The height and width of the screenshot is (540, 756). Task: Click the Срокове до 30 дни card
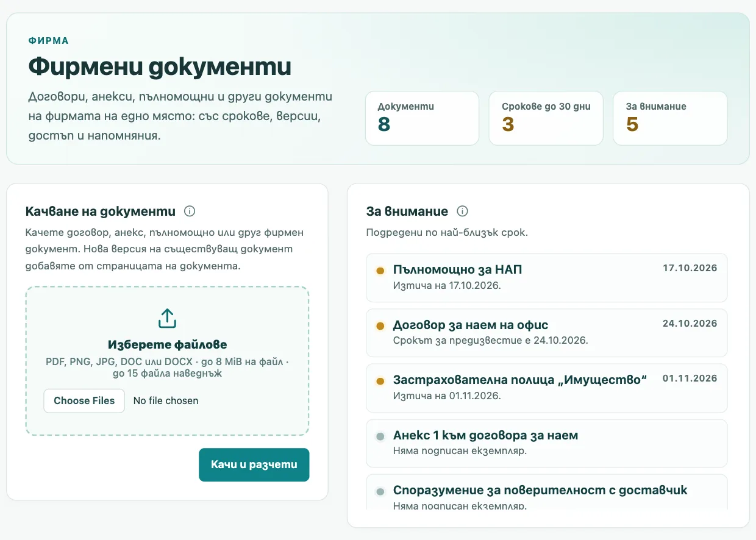[546, 118]
